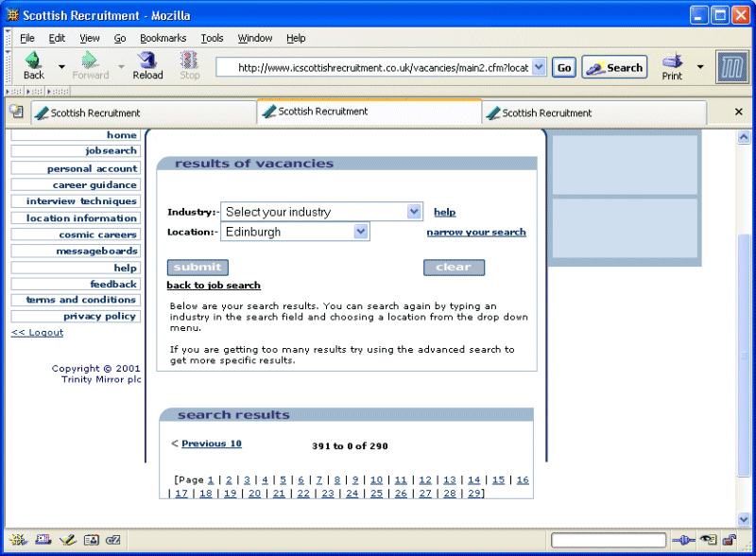
Task: Open the Edit menu
Action: [57, 38]
